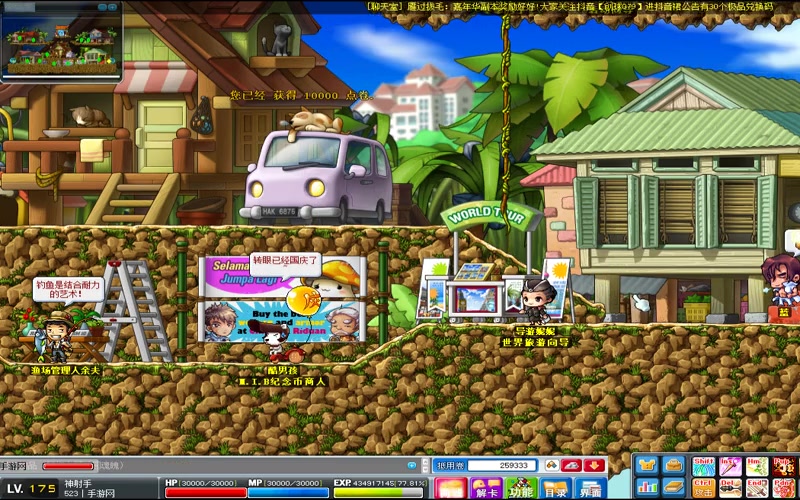This screenshot has height=500, width=800.
Task: Click the 转眼已经国庆了 speech bubble
Action: (x=286, y=265)
